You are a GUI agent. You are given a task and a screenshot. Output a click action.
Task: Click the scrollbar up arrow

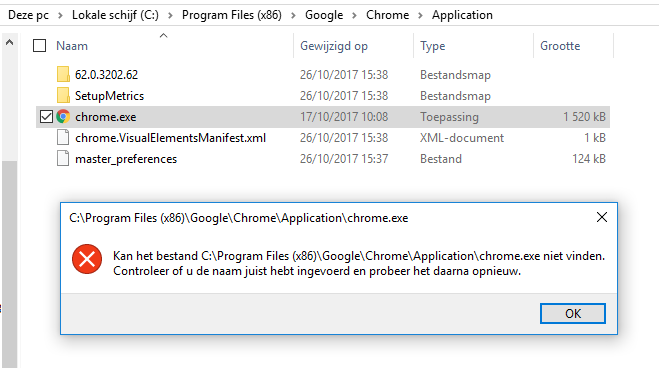(x=10, y=42)
